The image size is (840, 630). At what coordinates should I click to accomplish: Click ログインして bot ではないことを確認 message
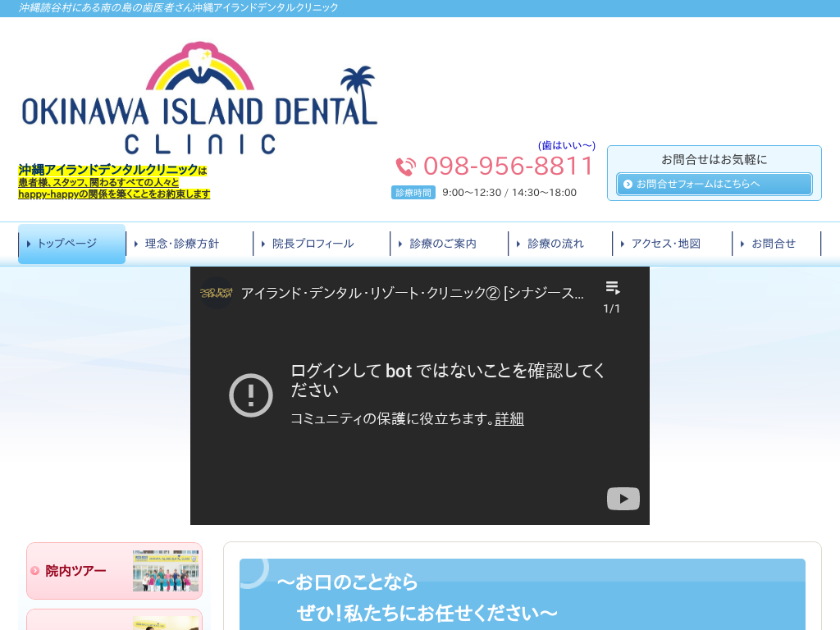(448, 380)
